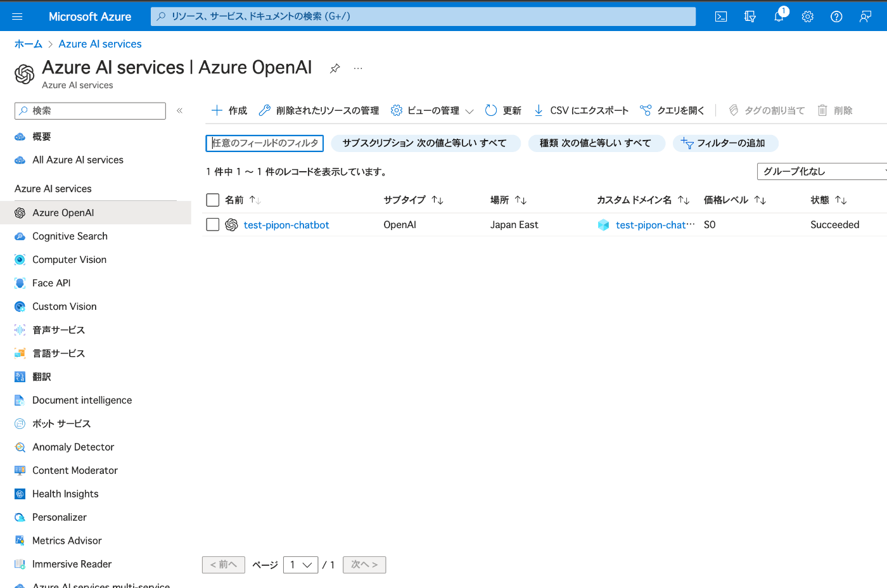887x588 pixels.
Task: Open the hamburger portal menu
Action: (17, 16)
